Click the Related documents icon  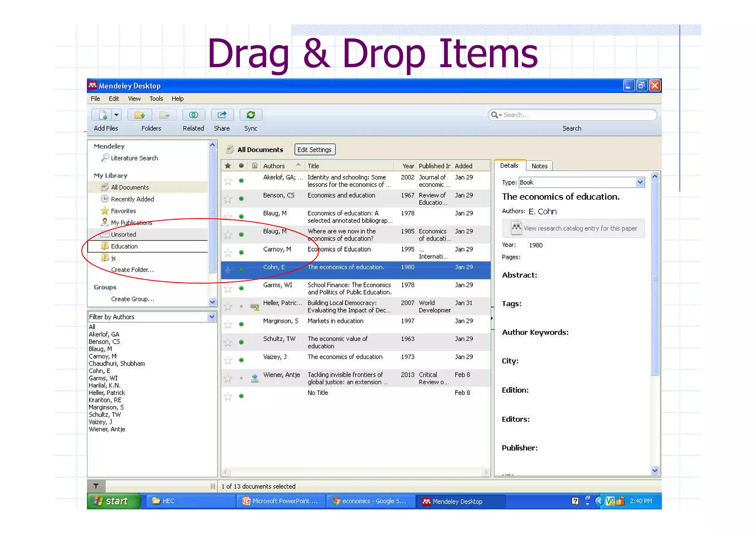[193, 115]
